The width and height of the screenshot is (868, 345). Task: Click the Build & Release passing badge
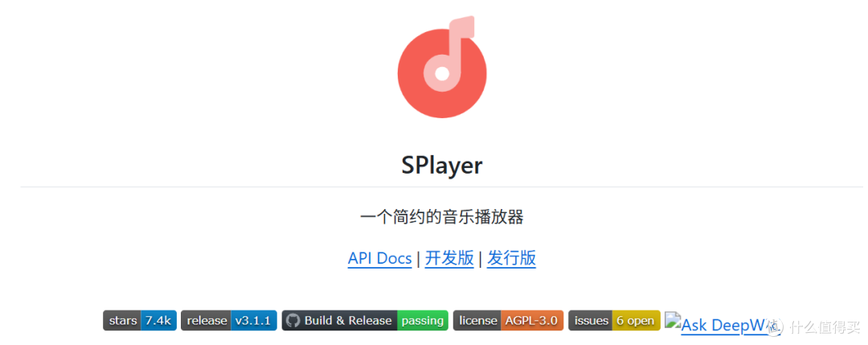(x=365, y=320)
